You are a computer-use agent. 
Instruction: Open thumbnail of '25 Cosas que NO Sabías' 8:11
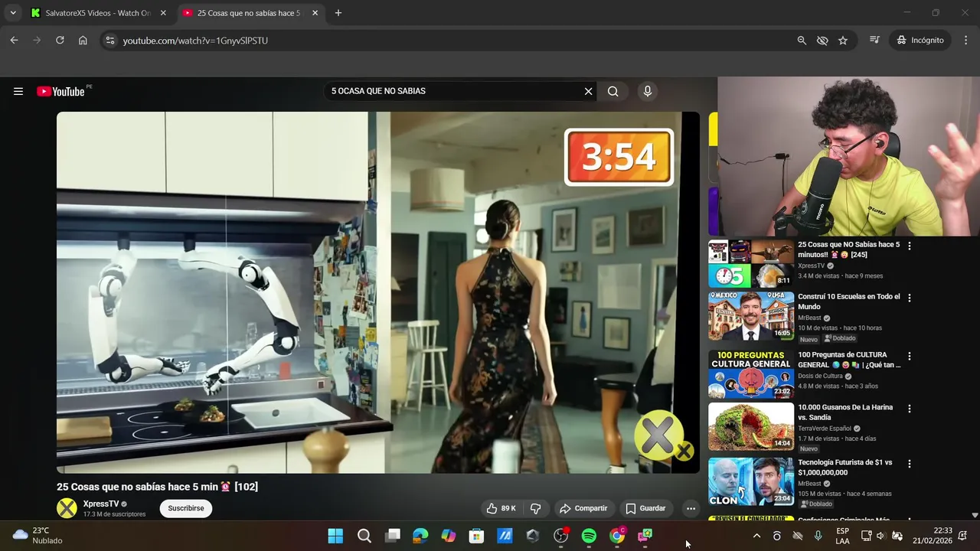click(x=751, y=263)
